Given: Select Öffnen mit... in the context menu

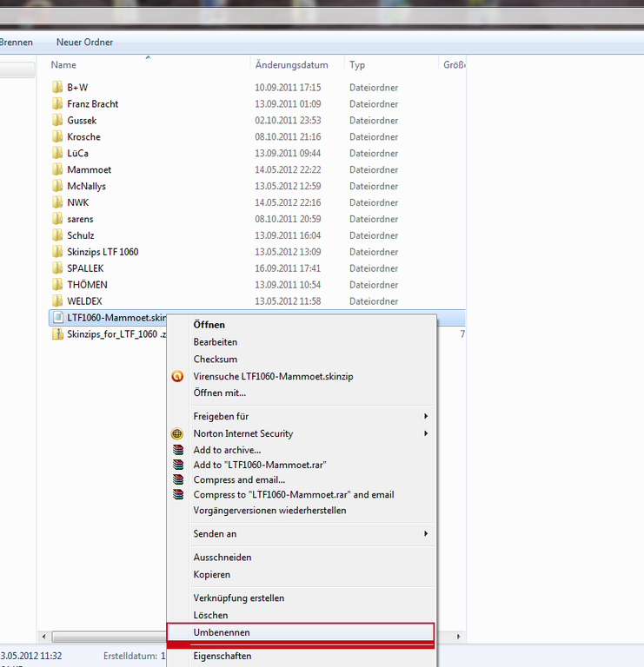Looking at the screenshot, I should click(x=220, y=393).
